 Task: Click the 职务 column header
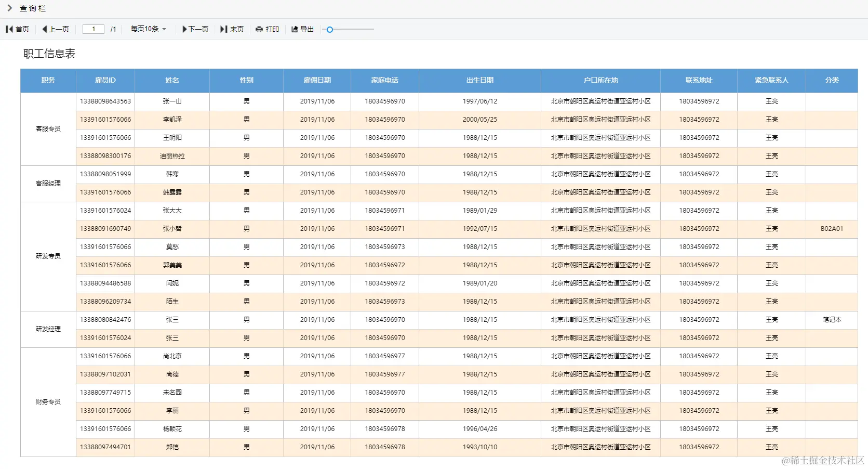(x=48, y=81)
